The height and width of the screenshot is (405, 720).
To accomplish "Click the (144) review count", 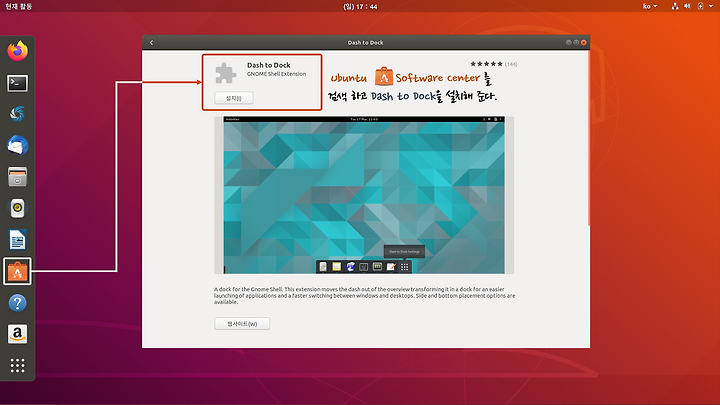I will (511, 64).
